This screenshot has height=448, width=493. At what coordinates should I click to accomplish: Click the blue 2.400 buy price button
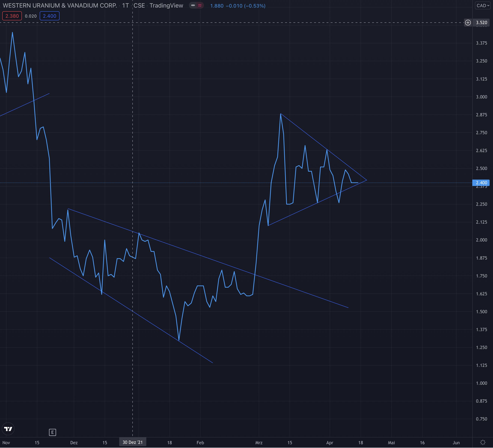[x=49, y=16]
